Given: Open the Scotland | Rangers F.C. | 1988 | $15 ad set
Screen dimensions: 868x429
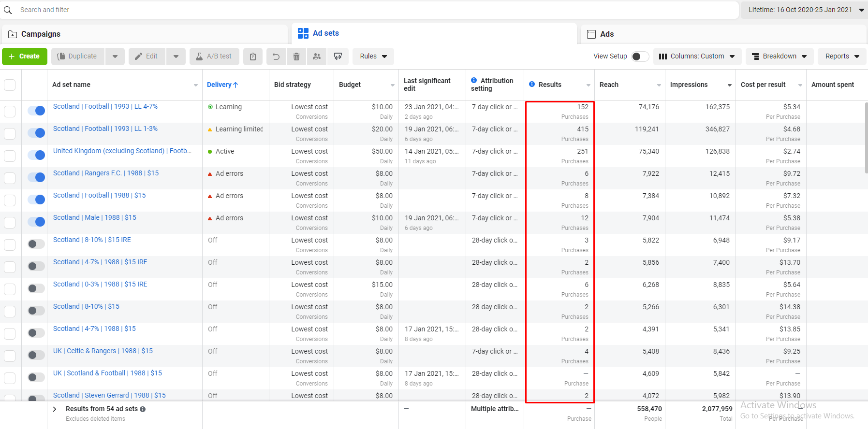Looking at the screenshot, I should coord(106,173).
